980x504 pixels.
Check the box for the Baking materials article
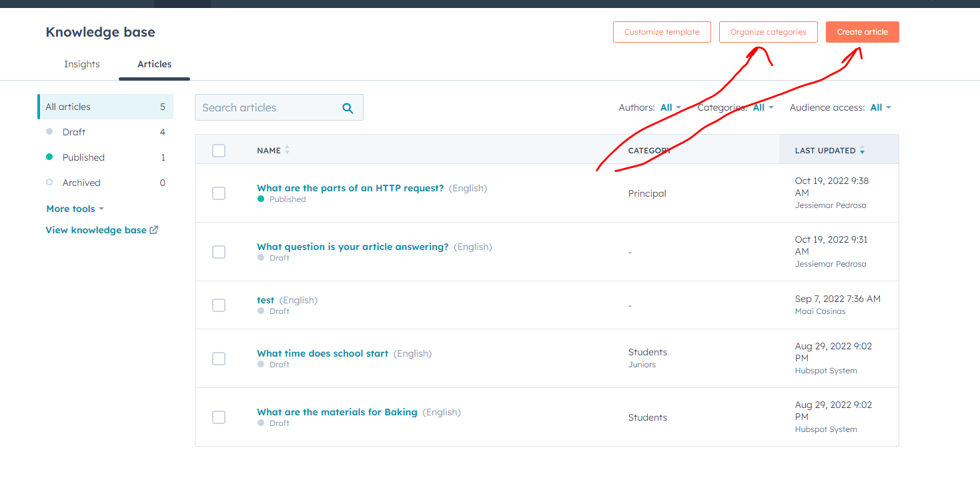pos(219,417)
